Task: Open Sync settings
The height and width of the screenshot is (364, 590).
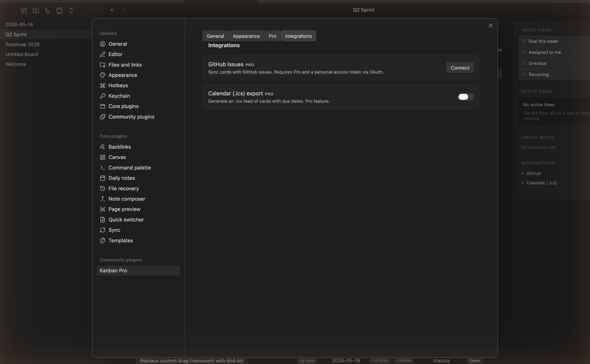Action: coord(138,230)
